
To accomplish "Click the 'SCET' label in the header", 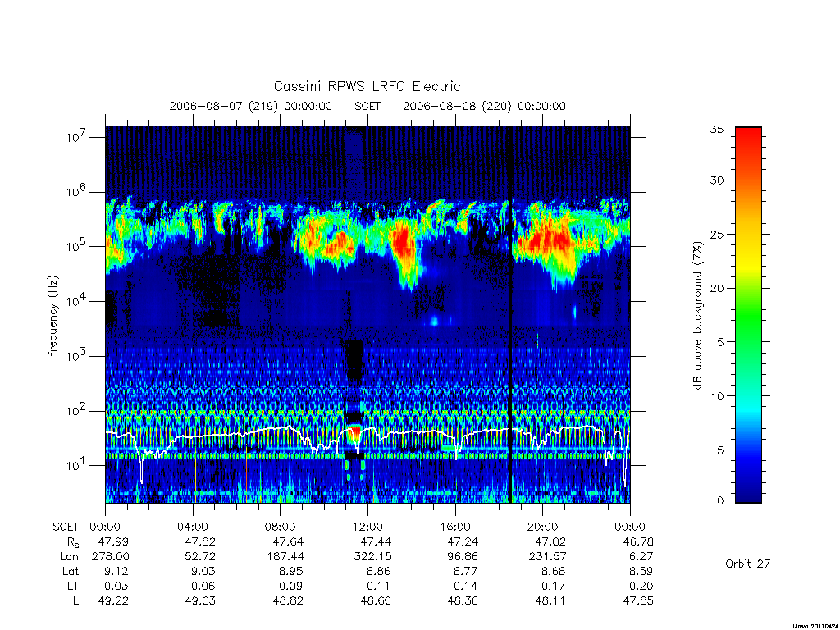I will (x=367, y=106).
